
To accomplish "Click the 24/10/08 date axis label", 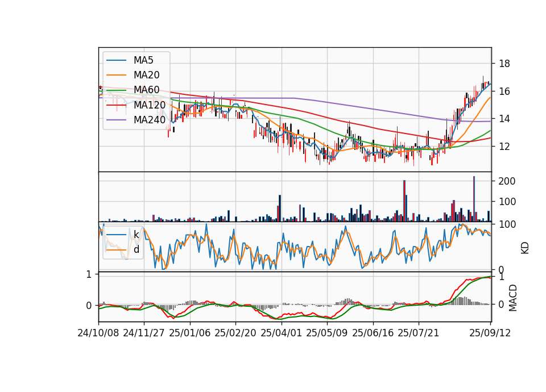I will 98,333.
